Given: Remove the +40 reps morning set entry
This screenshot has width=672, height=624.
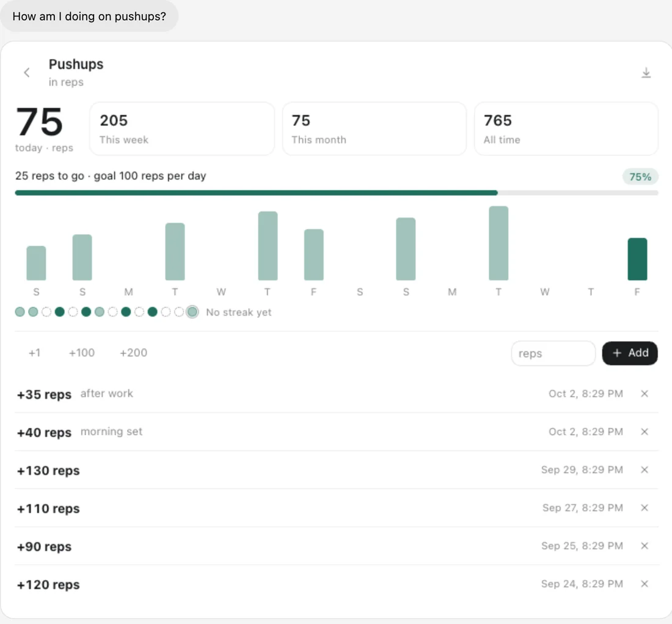Looking at the screenshot, I should [x=644, y=432].
